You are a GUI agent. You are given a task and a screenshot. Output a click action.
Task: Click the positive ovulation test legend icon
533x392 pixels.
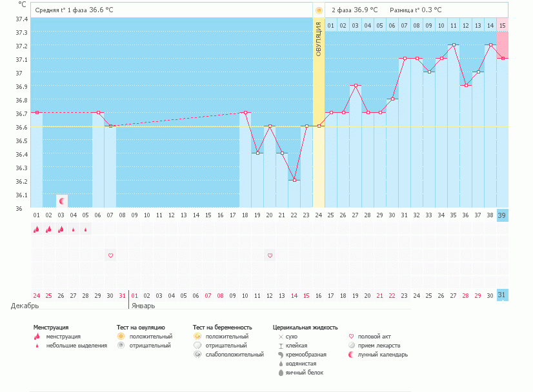click(x=121, y=337)
